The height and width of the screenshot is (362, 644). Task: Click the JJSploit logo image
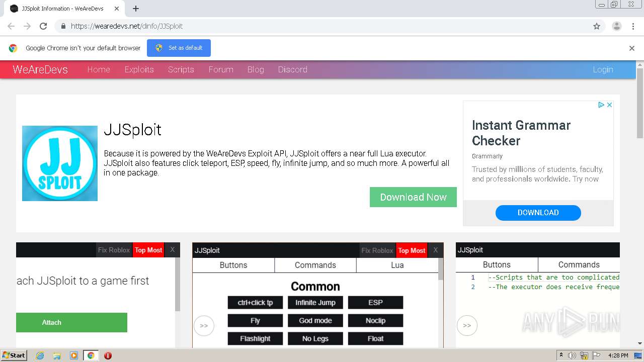coord(60,163)
